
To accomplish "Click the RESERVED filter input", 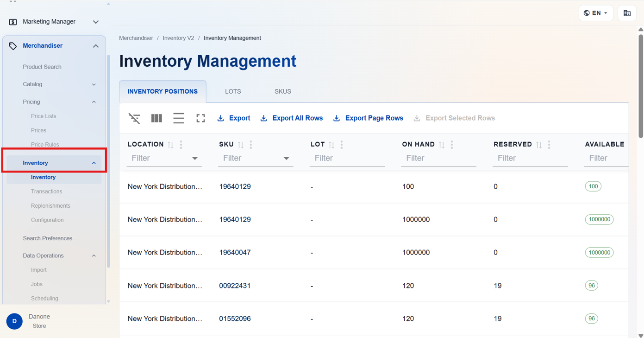I will [x=530, y=159].
